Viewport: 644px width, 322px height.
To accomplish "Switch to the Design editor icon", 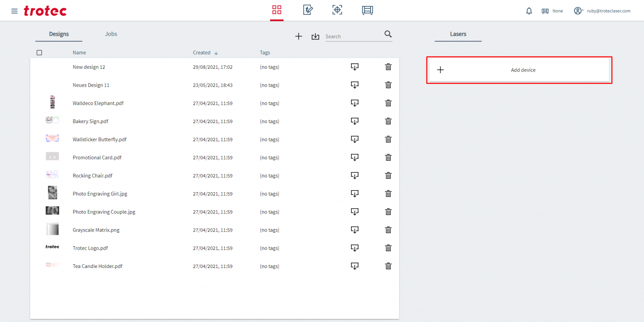I will click(x=308, y=10).
